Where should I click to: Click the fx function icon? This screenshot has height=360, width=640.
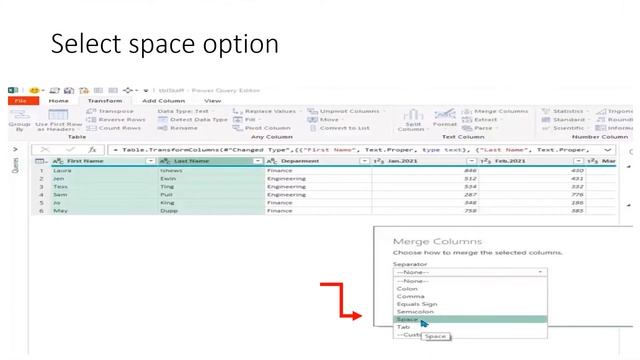92,150
